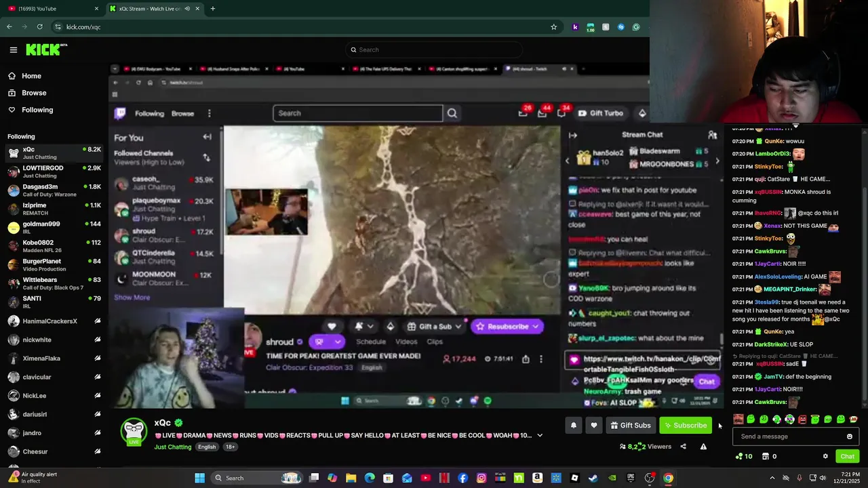Open Steam from the taskbar

click(x=593, y=478)
